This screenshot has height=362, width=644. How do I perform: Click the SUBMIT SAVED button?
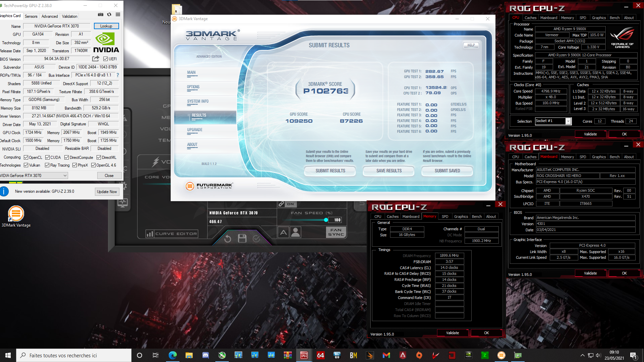pyautogui.click(x=447, y=171)
